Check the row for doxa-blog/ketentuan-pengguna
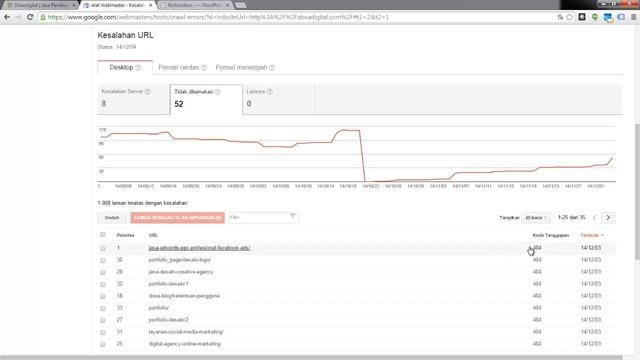Viewport: 640px width, 360px height. point(102,296)
